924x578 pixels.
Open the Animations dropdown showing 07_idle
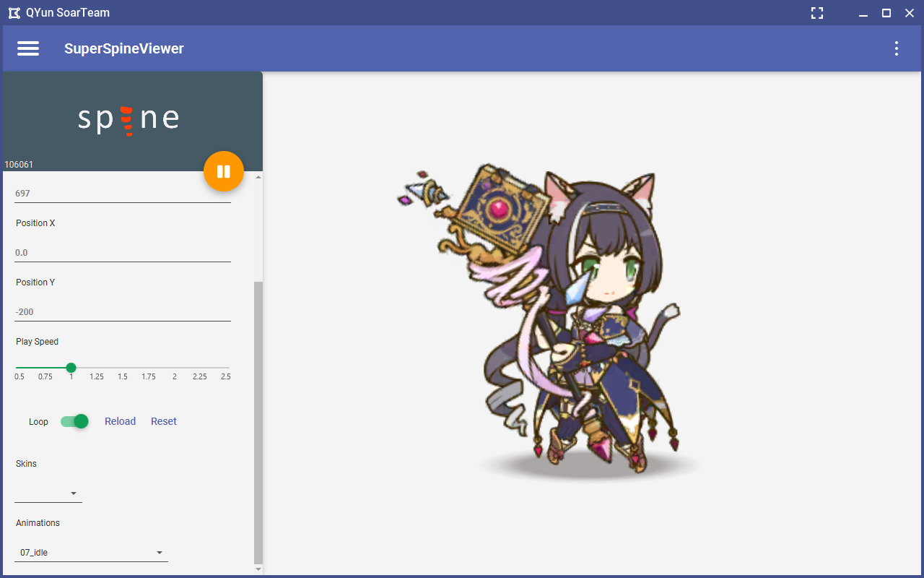coord(91,552)
